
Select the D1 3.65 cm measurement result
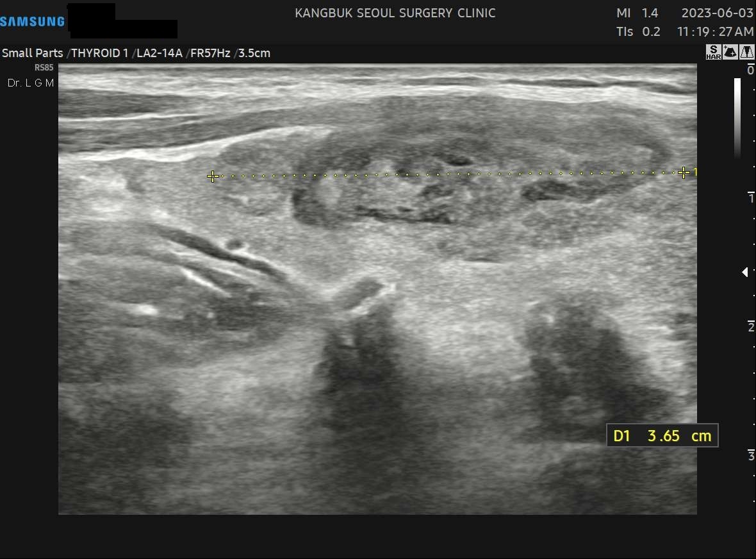pyautogui.click(x=662, y=436)
